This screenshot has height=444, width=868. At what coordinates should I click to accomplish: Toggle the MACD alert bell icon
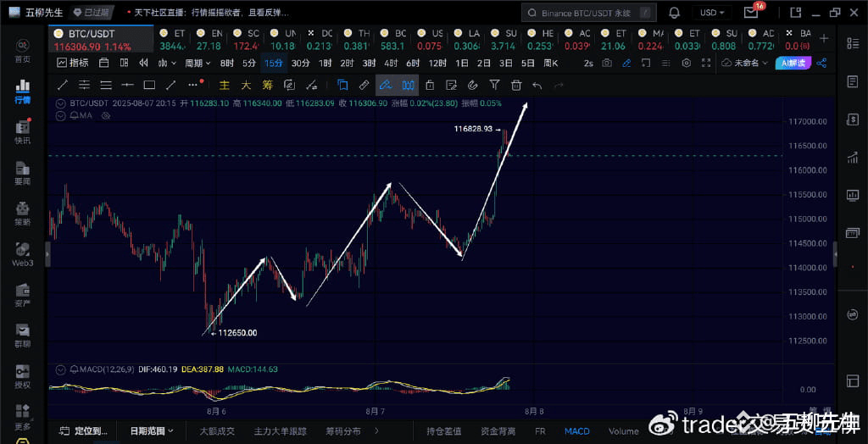74,369
